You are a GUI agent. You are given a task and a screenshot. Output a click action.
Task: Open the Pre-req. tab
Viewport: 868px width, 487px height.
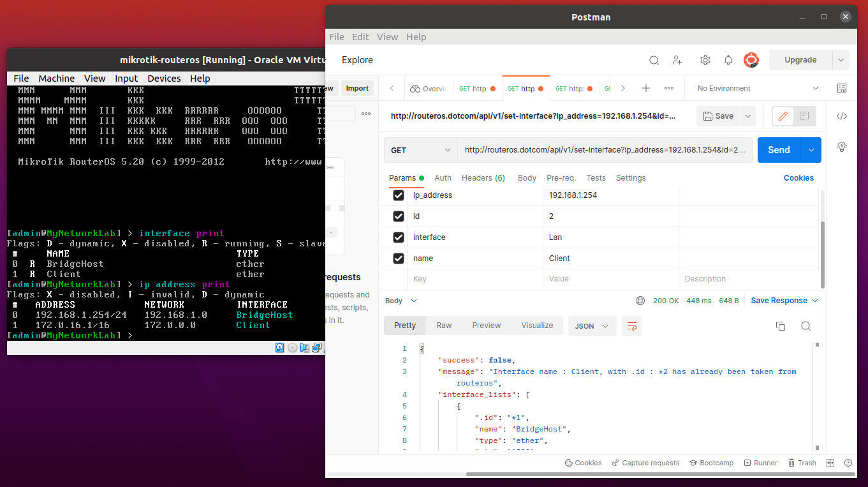(561, 178)
